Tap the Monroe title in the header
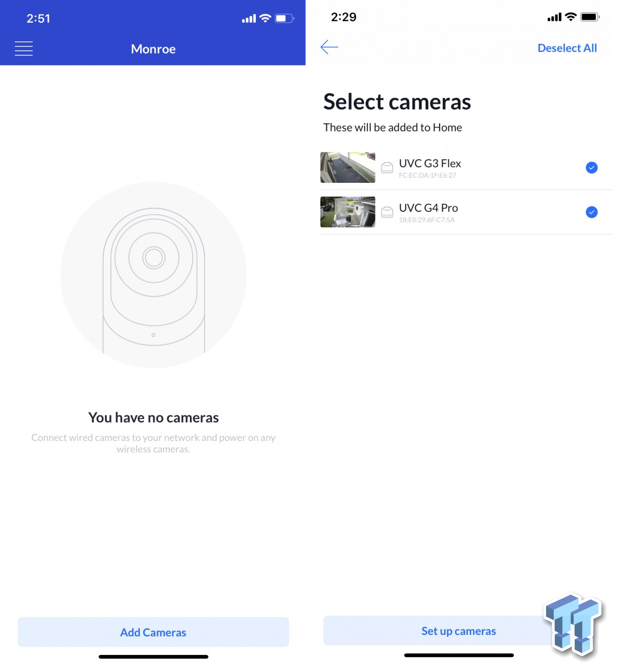The width and height of the screenshot is (617, 672). point(153,49)
